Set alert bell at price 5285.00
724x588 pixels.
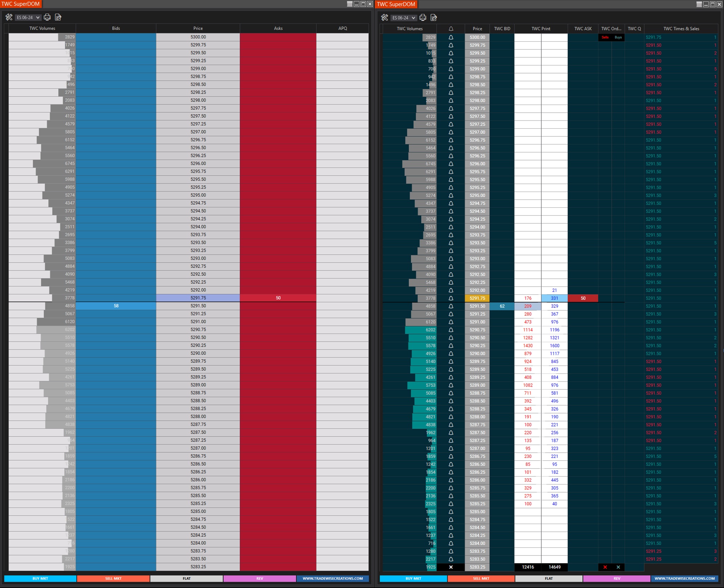(x=451, y=512)
